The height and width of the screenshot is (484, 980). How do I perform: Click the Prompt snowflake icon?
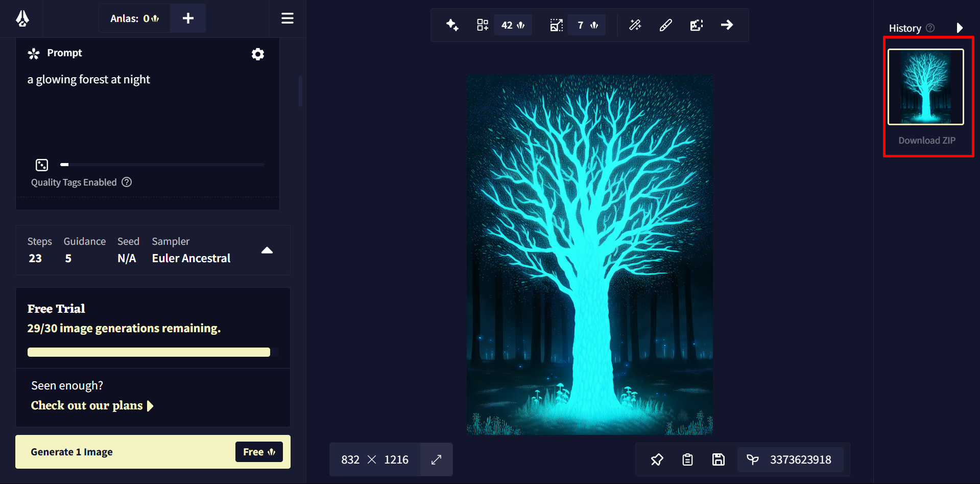coord(34,54)
